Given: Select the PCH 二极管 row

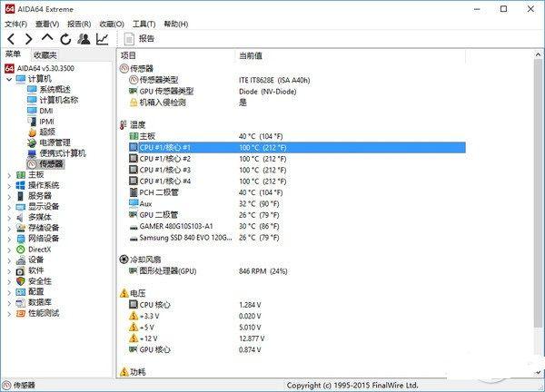Looking at the screenshot, I should [x=297, y=192].
